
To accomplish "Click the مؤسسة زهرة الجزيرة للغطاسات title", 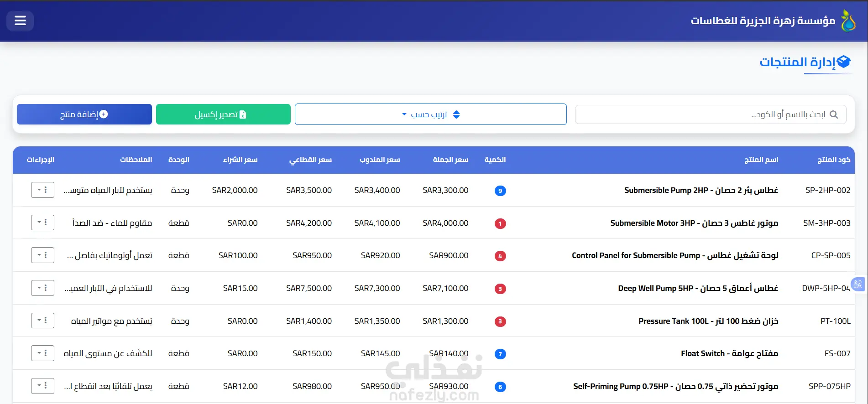I will 763,21.
